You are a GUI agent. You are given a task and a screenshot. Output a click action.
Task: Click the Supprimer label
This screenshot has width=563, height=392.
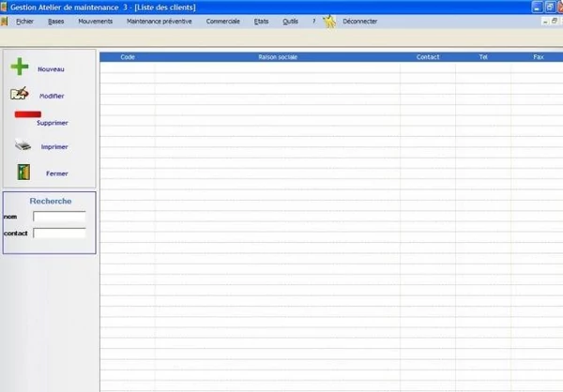pos(53,123)
